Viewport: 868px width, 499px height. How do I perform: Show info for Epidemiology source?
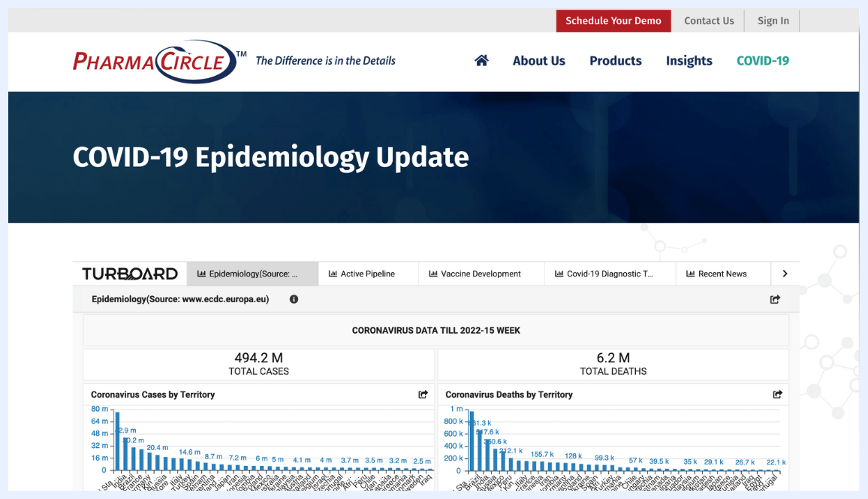click(294, 299)
